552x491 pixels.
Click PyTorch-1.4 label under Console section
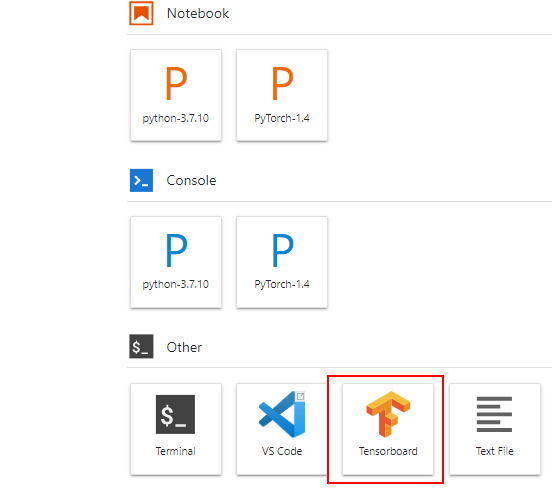[282, 284]
